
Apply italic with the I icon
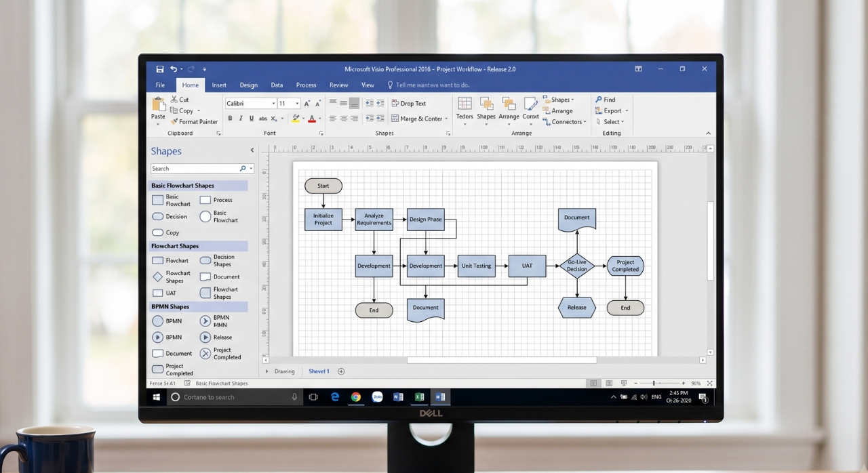pos(240,119)
